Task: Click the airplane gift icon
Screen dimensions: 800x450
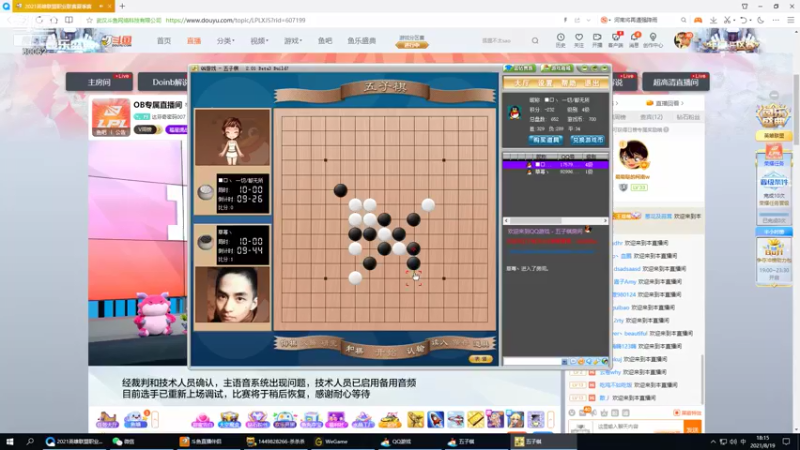Action: 456,419
